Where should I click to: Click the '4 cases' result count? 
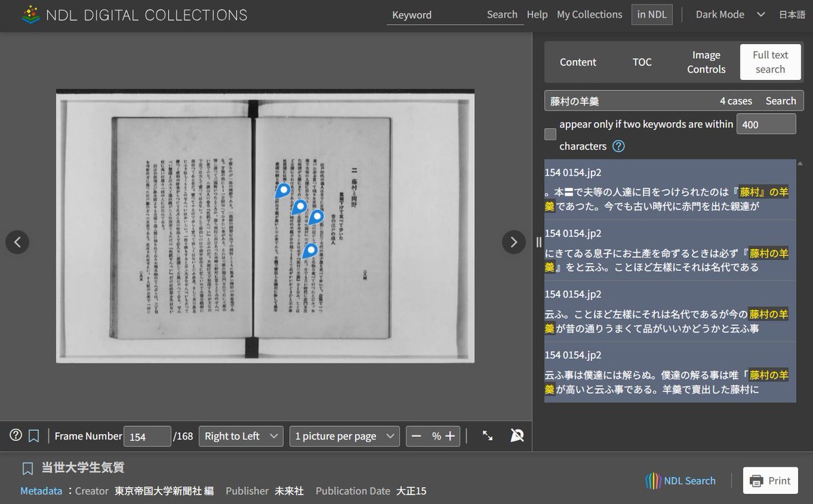(x=736, y=101)
